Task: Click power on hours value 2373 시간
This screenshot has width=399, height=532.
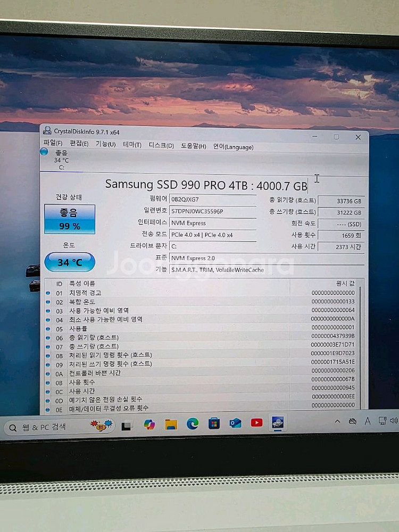Action: click(x=342, y=247)
